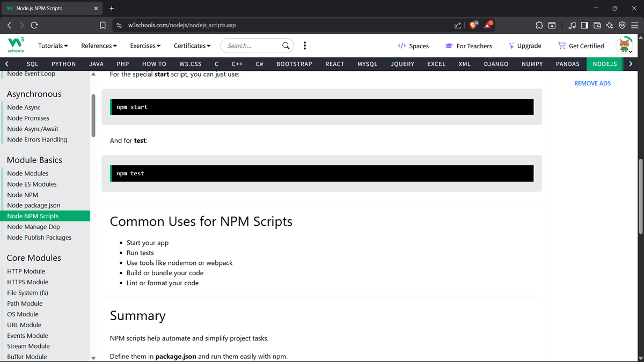Click the address bar URL
Image resolution: width=644 pixels, height=362 pixels.
point(182,25)
